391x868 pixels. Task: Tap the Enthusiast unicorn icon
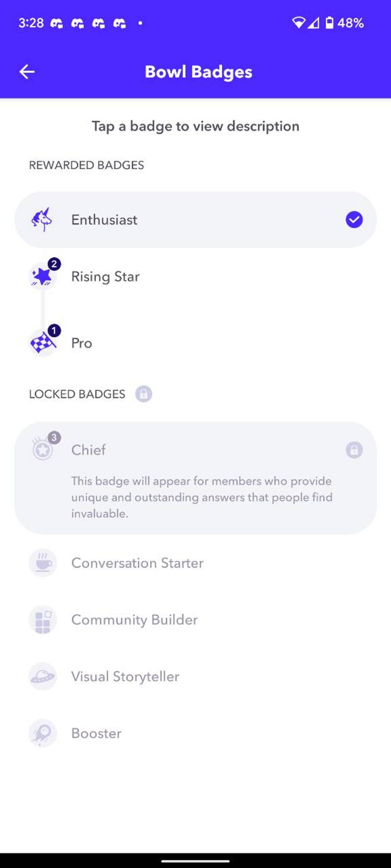pyautogui.click(x=42, y=220)
